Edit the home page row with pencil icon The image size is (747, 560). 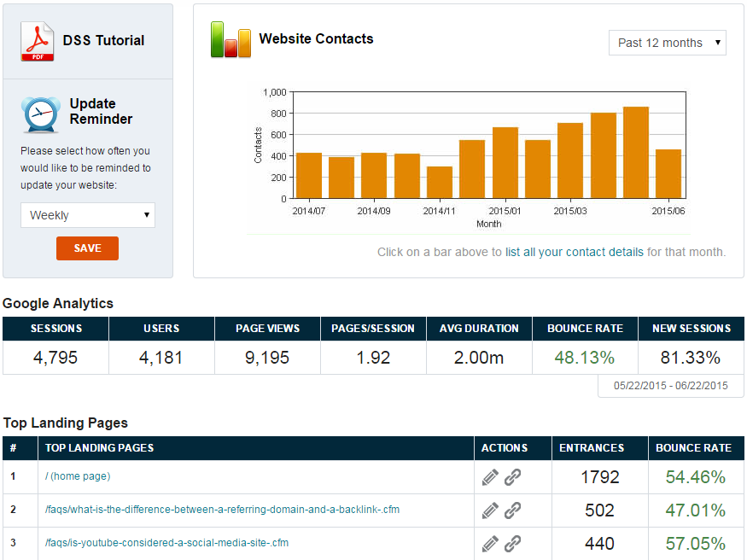tap(490, 477)
